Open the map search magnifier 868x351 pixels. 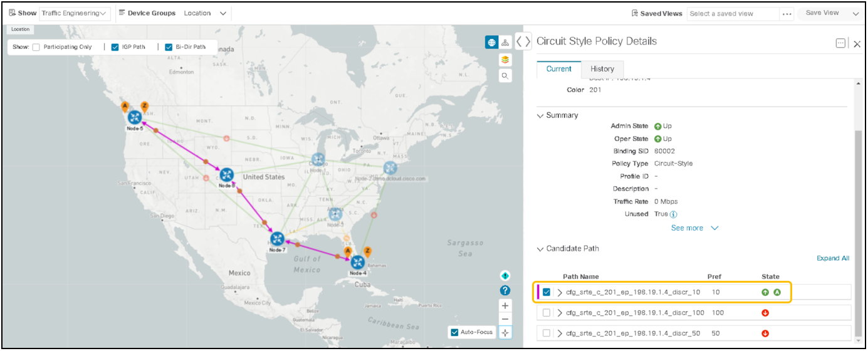(505, 76)
